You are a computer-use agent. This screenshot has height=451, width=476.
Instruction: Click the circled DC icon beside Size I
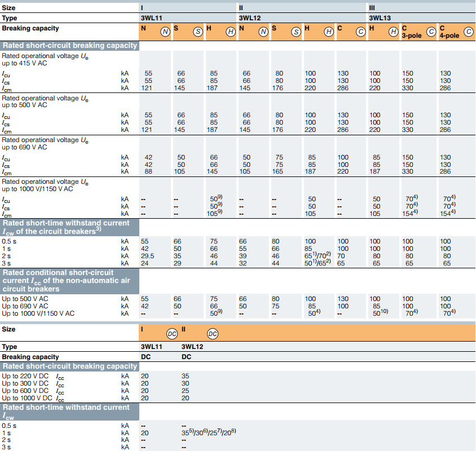pyautogui.click(x=172, y=333)
